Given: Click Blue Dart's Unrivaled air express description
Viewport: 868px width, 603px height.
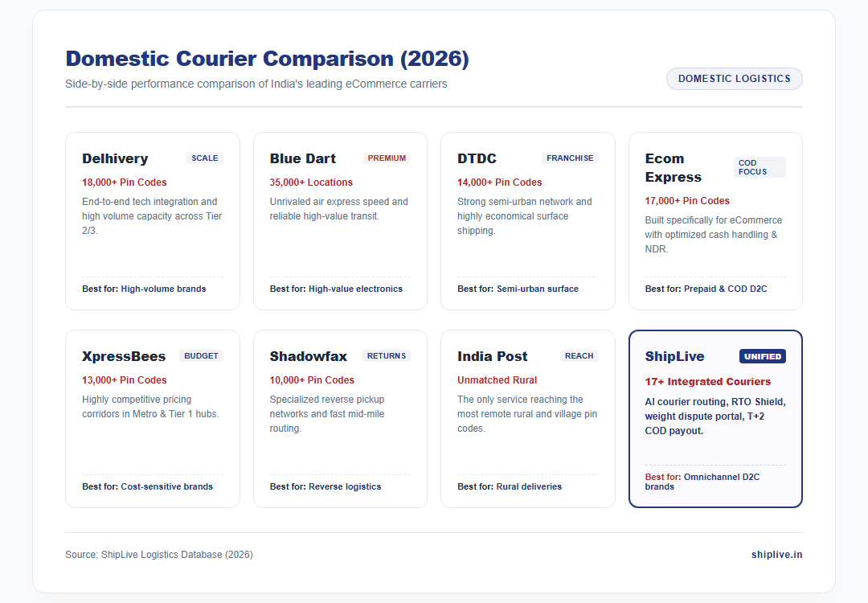Looking at the screenshot, I should [x=339, y=209].
